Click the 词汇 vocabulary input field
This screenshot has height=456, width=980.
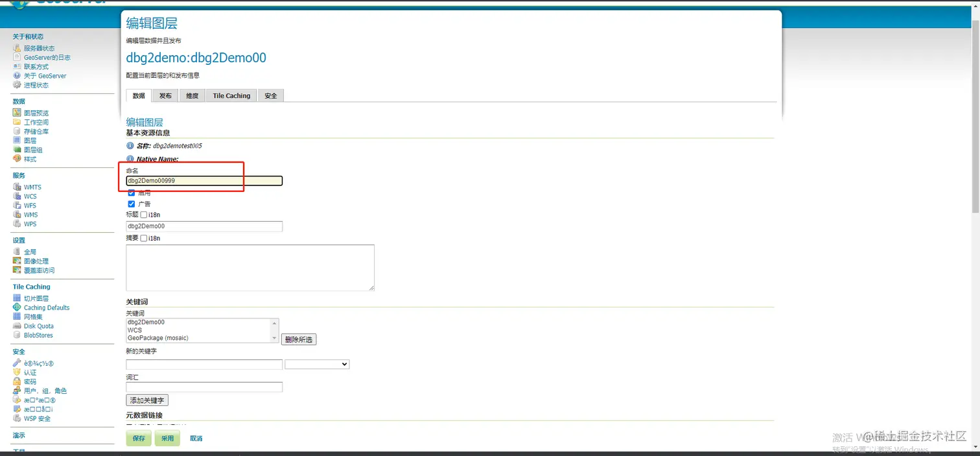(204, 387)
